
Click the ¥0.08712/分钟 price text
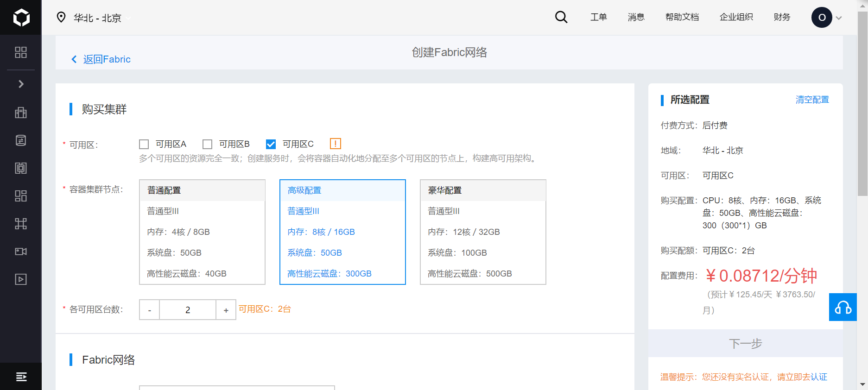(x=761, y=276)
